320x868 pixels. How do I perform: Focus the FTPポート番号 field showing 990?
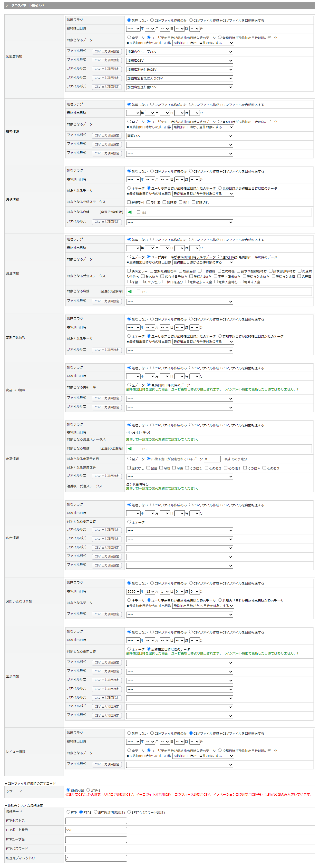96,830
